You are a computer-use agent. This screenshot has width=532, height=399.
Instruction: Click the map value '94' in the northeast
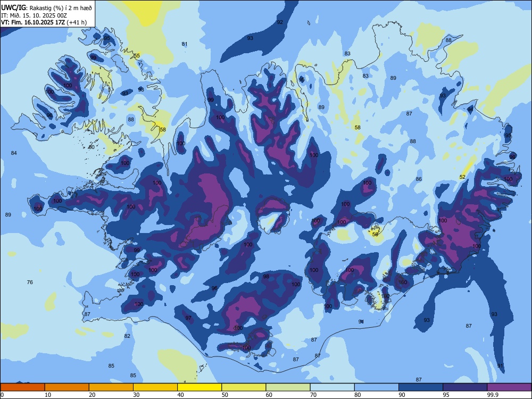click(x=470, y=109)
